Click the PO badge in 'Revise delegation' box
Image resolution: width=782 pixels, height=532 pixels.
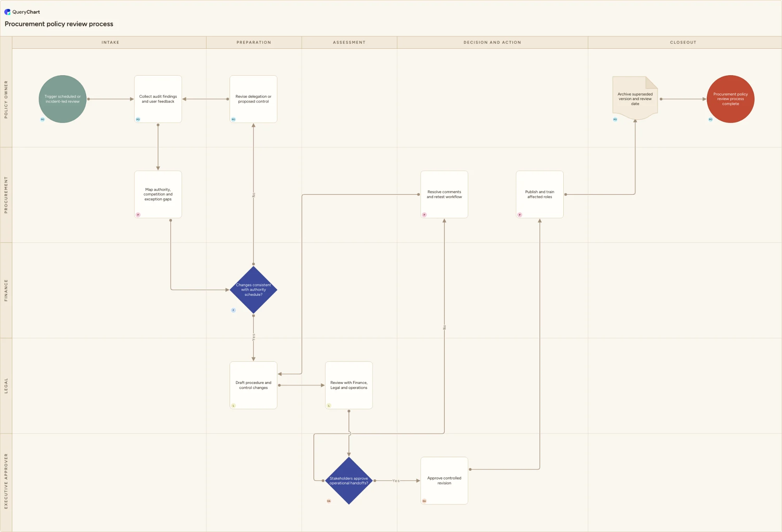(x=234, y=119)
